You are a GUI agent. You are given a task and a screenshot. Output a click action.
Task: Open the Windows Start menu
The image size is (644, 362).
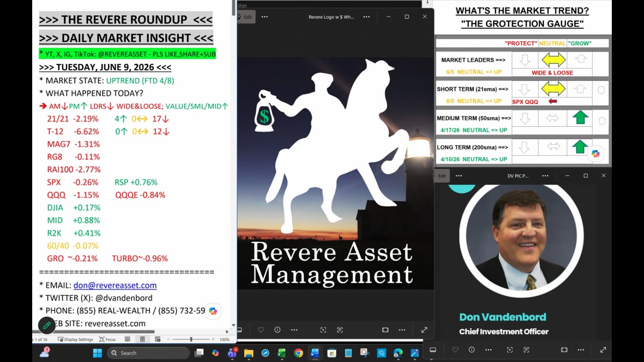point(97,353)
